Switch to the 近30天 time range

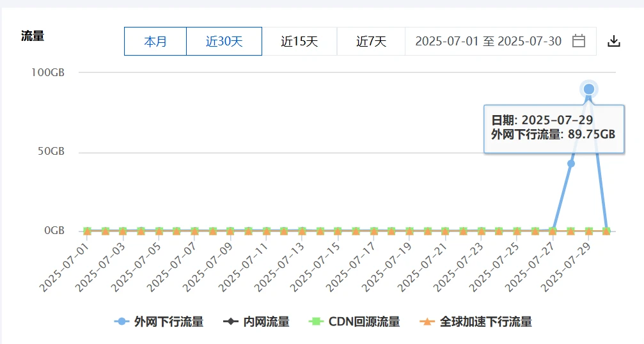pyautogui.click(x=224, y=42)
